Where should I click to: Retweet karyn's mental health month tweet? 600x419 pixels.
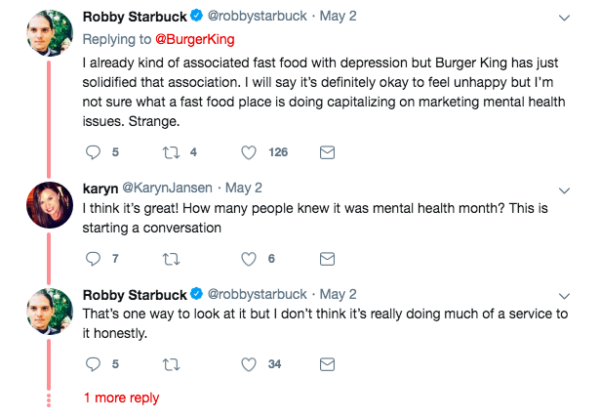(x=171, y=259)
